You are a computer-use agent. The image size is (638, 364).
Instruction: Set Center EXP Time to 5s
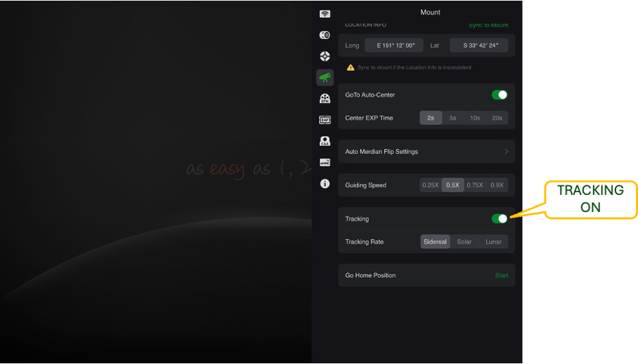[x=453, y=118]
